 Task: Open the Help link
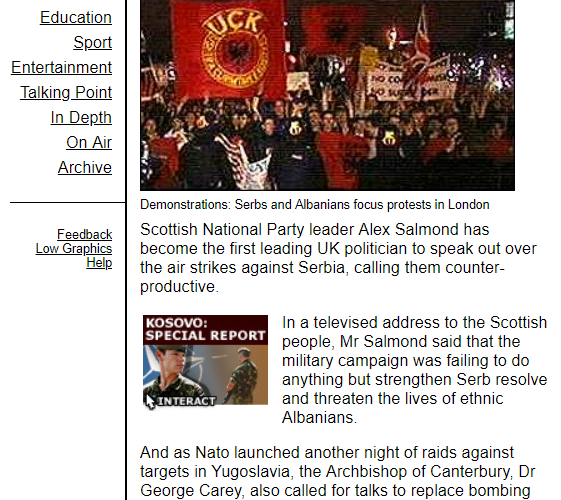tap(99, 263)
